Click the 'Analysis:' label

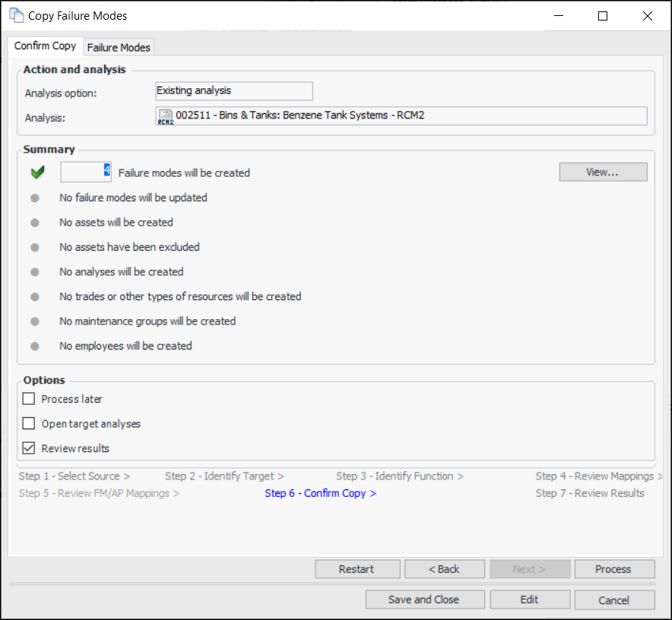(x=45, y=118)
